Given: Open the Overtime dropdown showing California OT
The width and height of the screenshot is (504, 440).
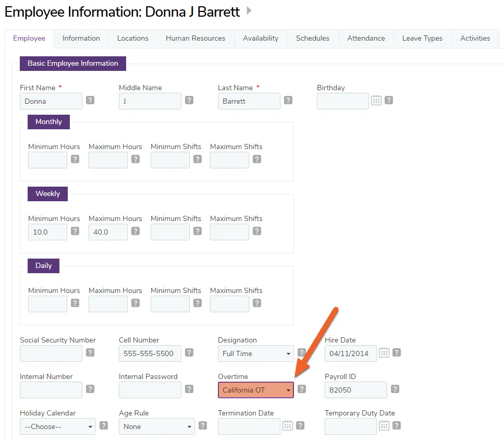Looking at the screenshot, I should [256, 390].
